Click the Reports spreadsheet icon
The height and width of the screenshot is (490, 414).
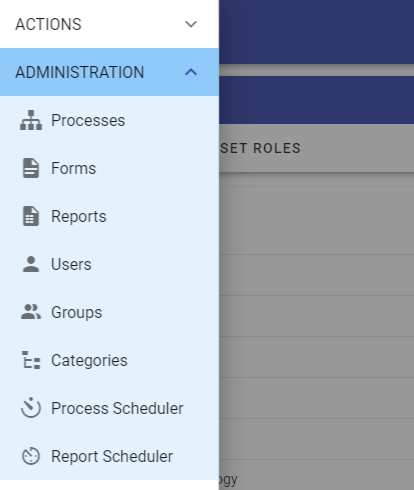(31, 216)
